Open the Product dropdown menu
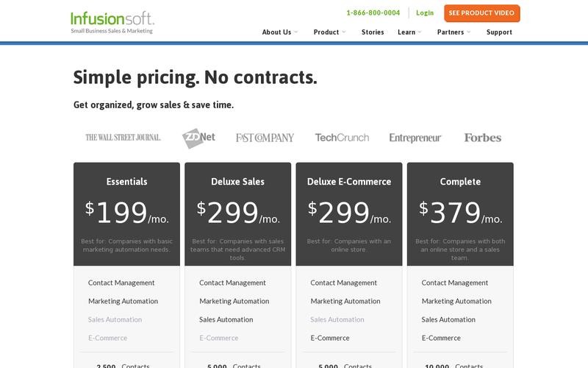This screenshot has height=368, width=588. pos(329,32)
